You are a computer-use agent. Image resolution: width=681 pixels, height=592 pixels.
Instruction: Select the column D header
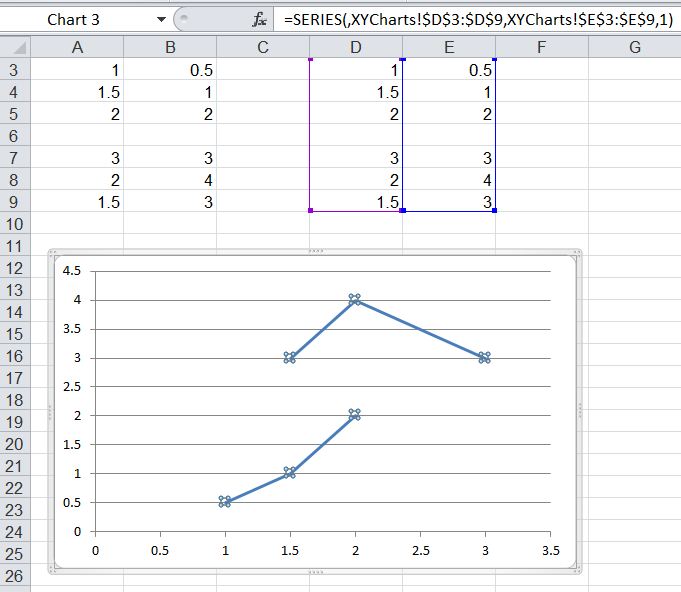(x=356, y=47)
